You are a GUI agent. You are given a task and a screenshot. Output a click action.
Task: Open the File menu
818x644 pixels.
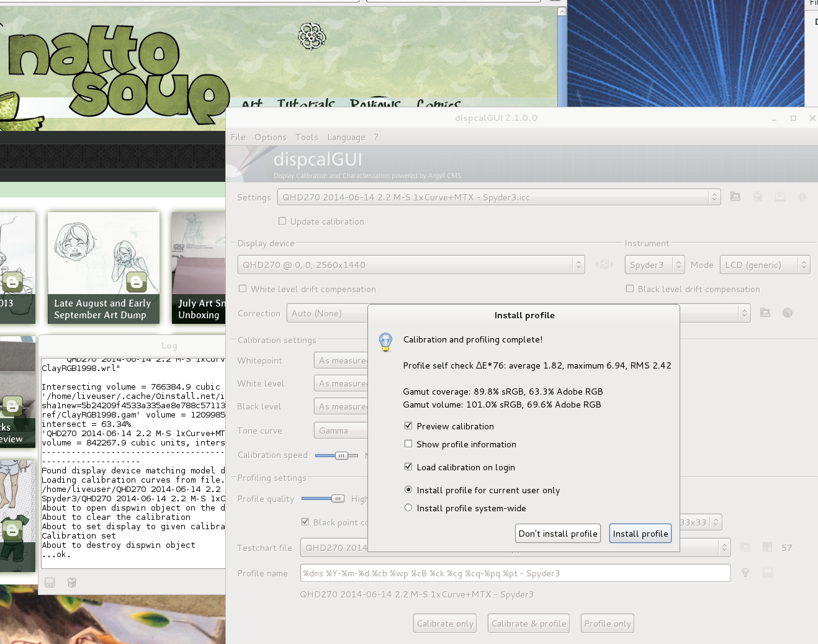coord(238,137)
